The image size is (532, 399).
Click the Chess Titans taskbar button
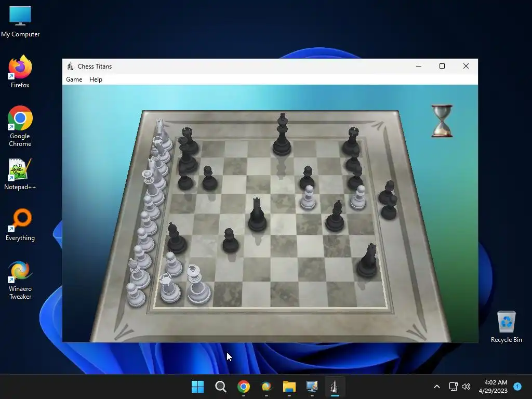335,387
